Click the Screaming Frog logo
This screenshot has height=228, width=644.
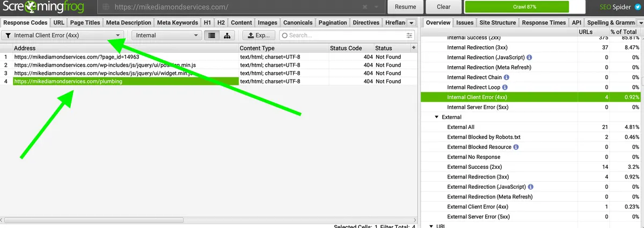coord(43,8)
